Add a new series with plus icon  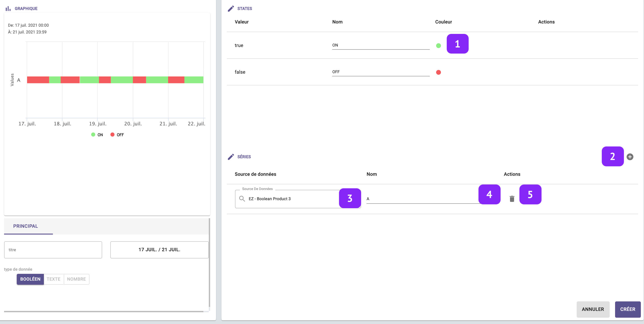click(630, 157)
